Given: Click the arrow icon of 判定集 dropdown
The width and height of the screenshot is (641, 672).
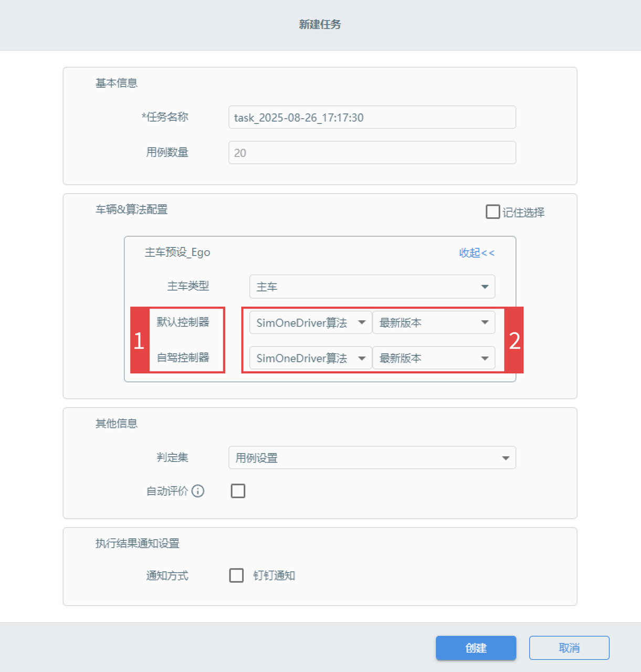Looking at the screenshot, I should (506, 458).
